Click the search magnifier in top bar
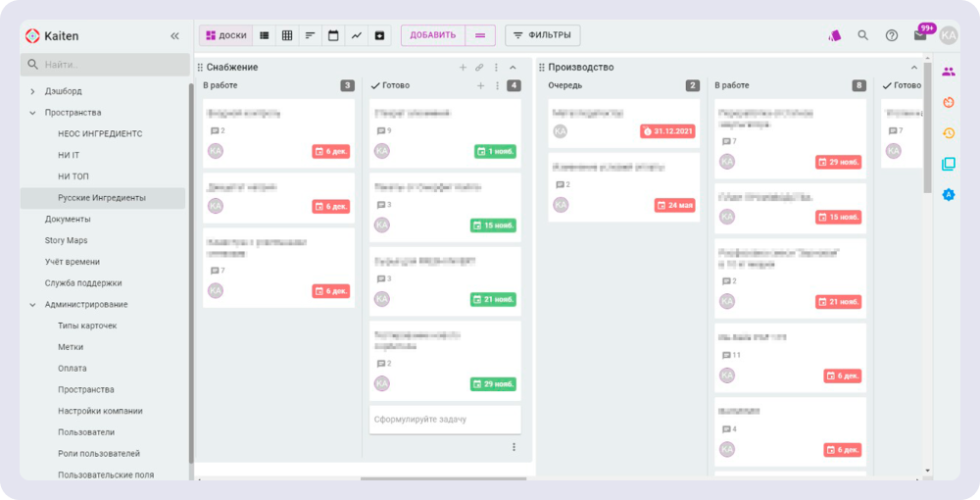 863,35
